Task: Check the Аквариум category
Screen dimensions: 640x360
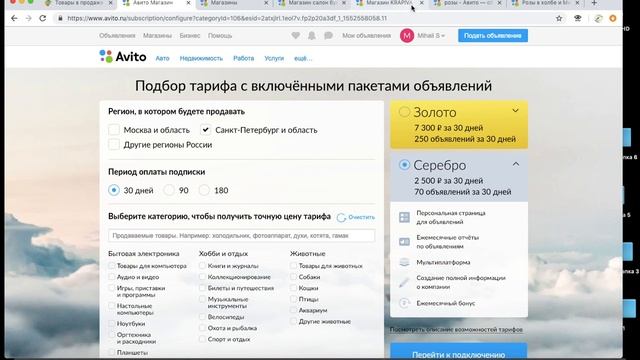Action: 293,310
